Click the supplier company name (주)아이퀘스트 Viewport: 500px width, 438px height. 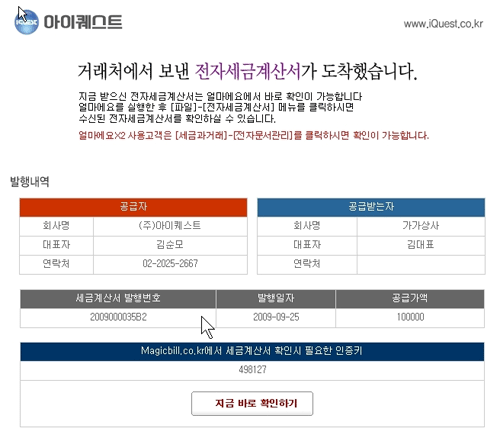(x=170, y=226)
